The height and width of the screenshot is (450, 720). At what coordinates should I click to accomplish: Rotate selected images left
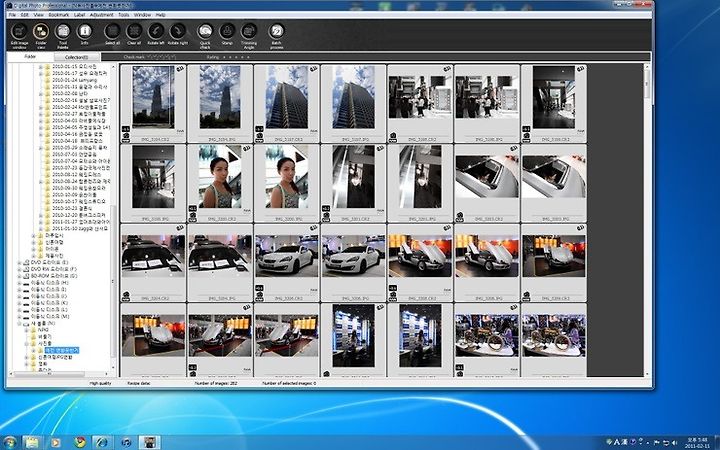[x=156, y=34]
